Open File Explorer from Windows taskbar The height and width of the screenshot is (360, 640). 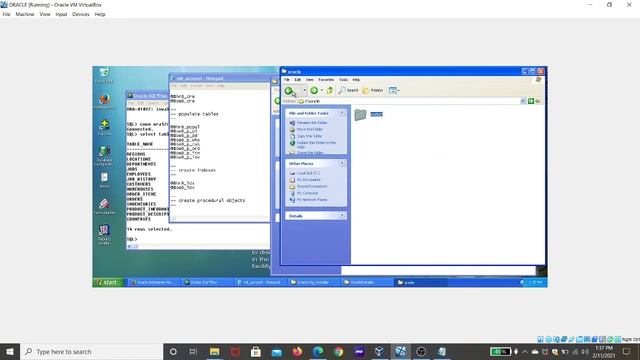coord(214,351)
